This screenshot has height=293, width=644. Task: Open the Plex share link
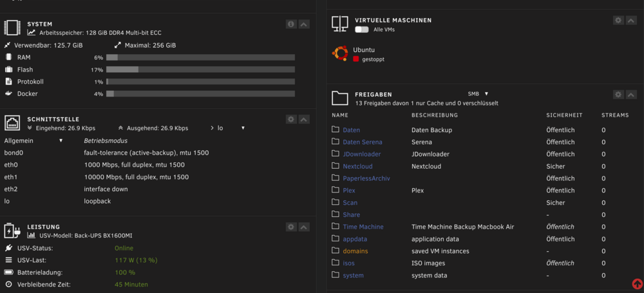(349, 191)
